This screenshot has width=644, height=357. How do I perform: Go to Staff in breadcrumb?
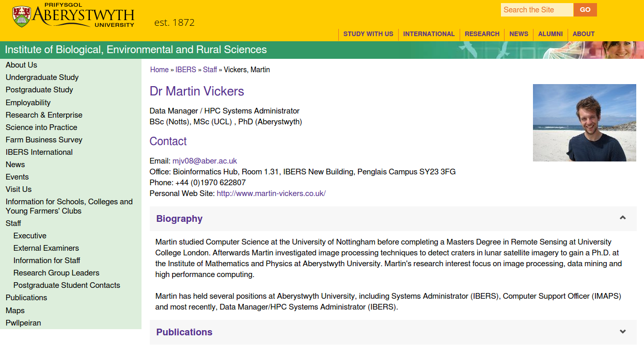(210, 70)
